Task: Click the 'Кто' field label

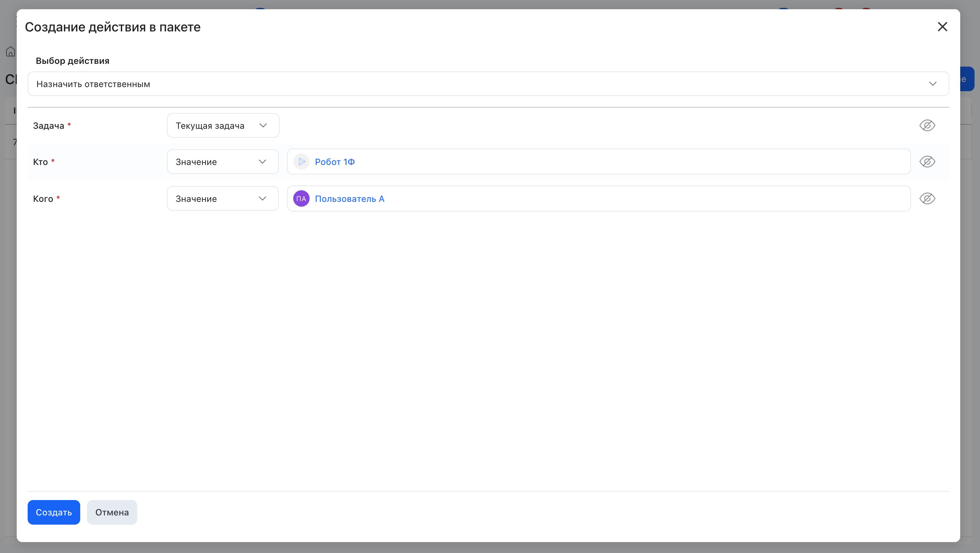Action: [x=40, y=162]
